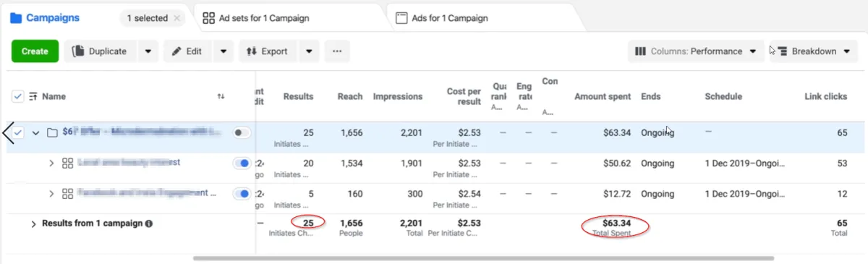The height and width of the screenshot is (264, 868).
Task: Expand the Results from 1 campaign row
Action: (33, 224)
